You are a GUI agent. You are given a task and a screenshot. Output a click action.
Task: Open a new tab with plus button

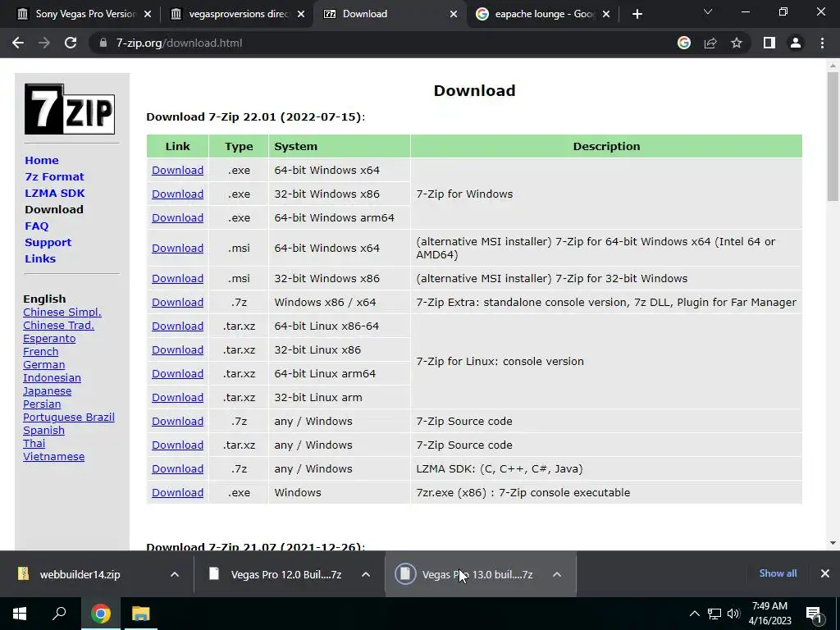[637, 14]
